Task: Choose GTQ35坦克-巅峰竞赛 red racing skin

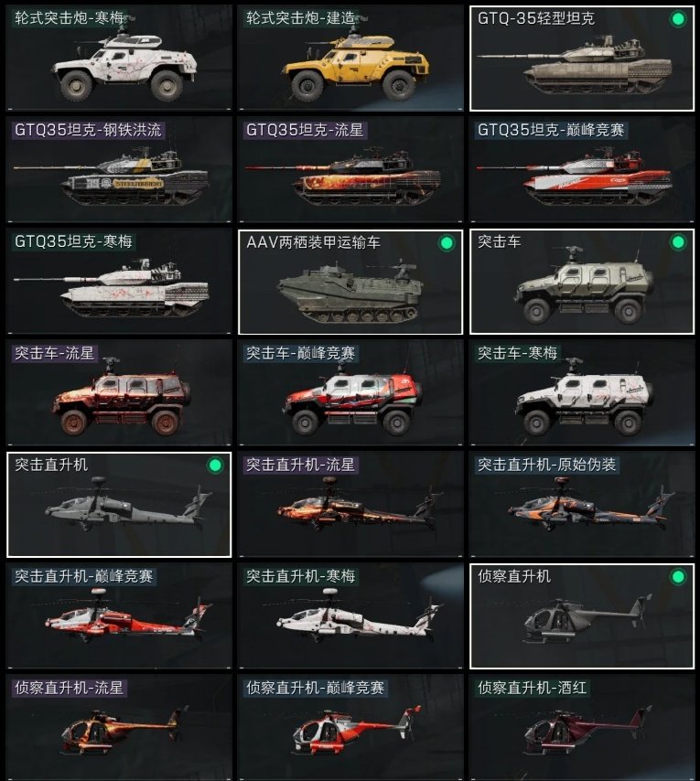Action: [582, 169]
